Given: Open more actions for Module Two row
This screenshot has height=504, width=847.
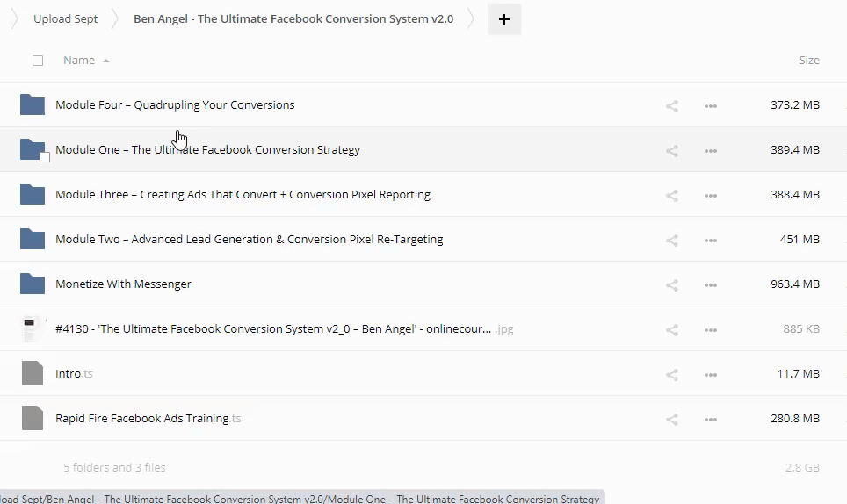Looking at the screenshot, I should pos(711,241).
